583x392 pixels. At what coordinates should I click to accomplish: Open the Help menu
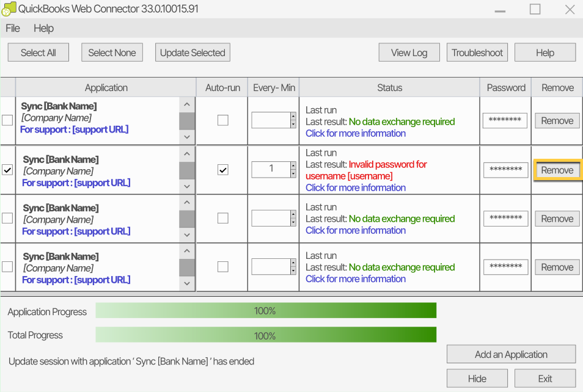click(x=43, y=28)
